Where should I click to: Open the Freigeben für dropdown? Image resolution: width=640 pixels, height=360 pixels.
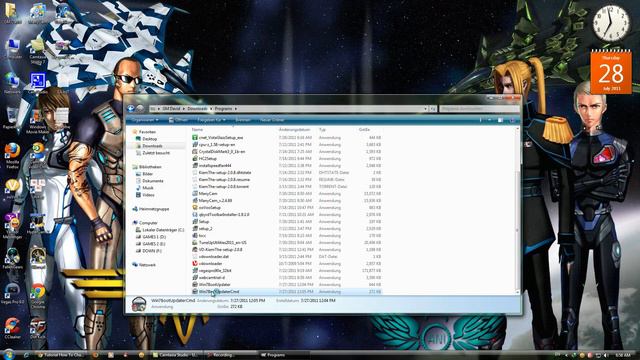tap(211, 120)
